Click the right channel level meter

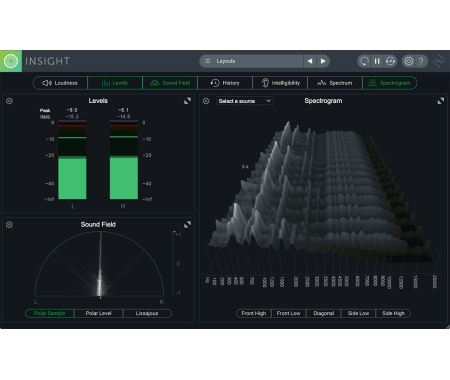[x=124, y=160]
